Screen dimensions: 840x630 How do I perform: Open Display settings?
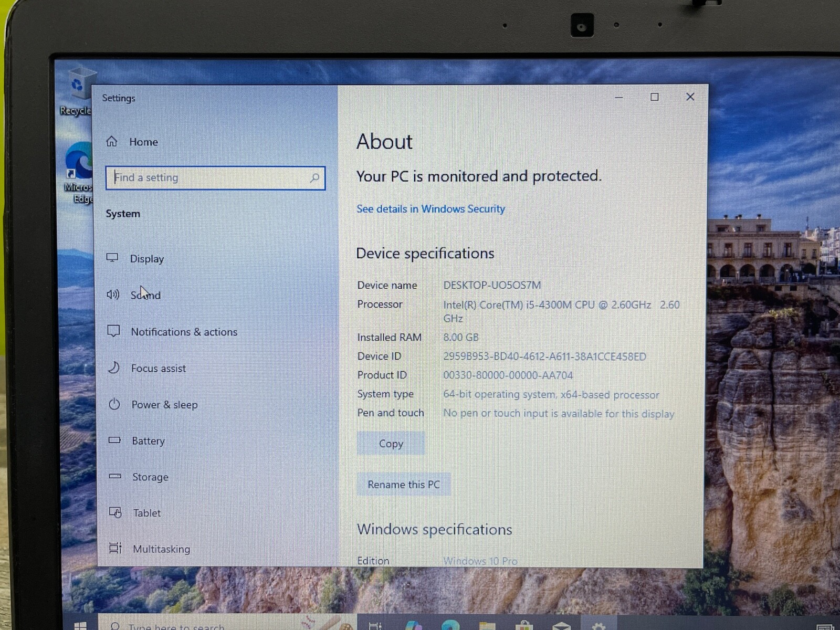[135, 259]
